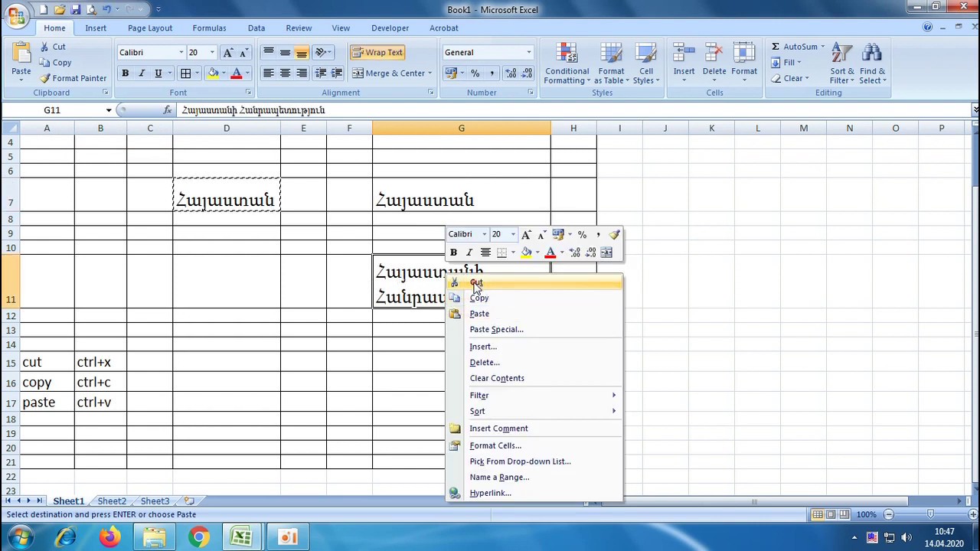Click the ribbon Fill Color bucket
This screenshot has width=980, height=551.
point(214,73)
